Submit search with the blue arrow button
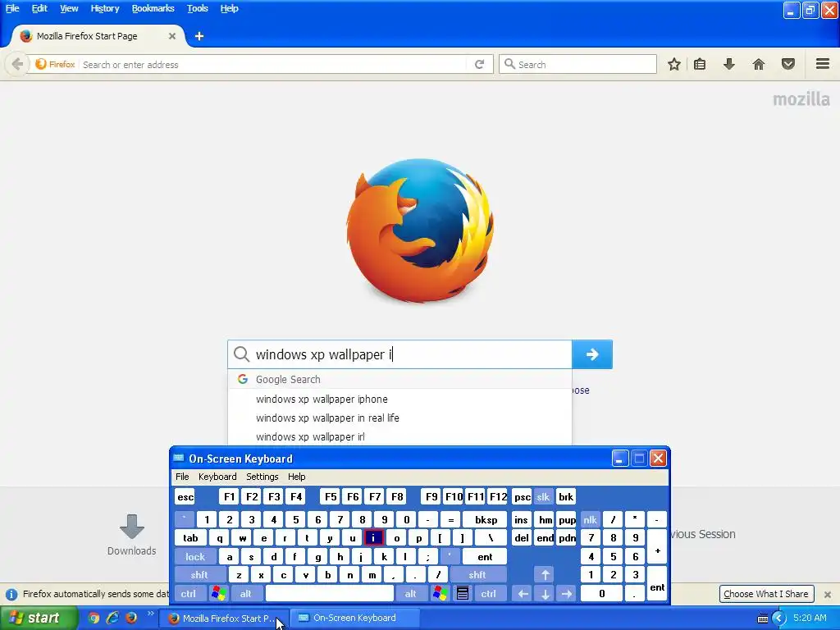Viewport: 840px width, 630px height. [x=592, y=354]
